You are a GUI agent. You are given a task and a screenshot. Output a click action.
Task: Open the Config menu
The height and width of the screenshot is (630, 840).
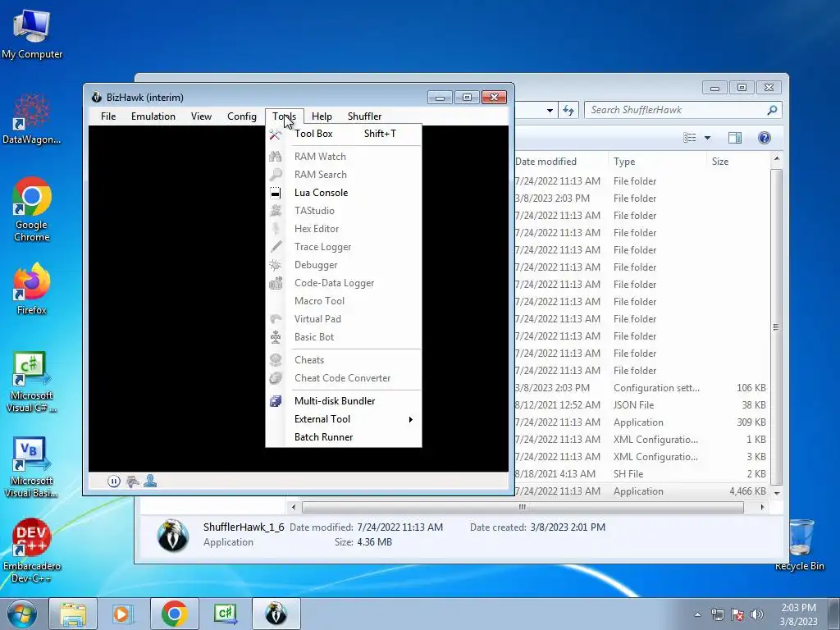pyautogui.click(x=242, y=116)
